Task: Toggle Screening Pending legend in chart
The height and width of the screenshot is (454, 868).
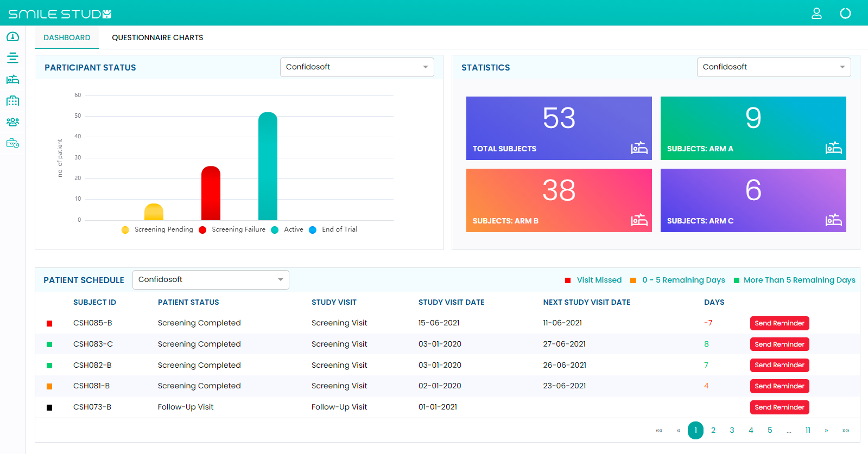Action: click(158, 229)
